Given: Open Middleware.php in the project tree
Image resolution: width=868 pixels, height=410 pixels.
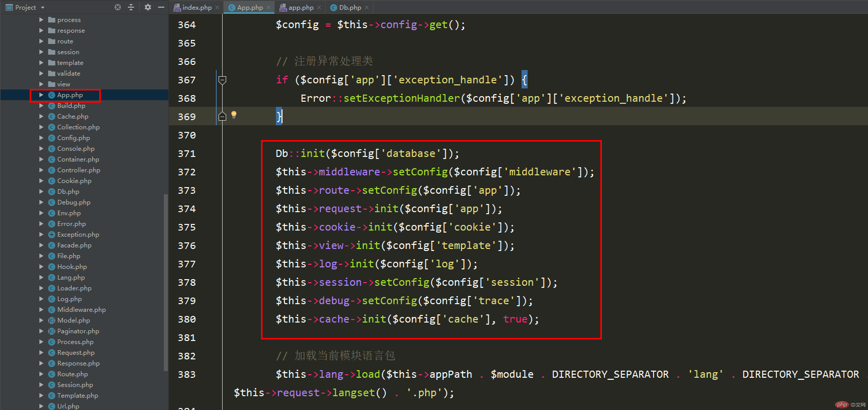Looking at the screenshot, I should [81, 310].
